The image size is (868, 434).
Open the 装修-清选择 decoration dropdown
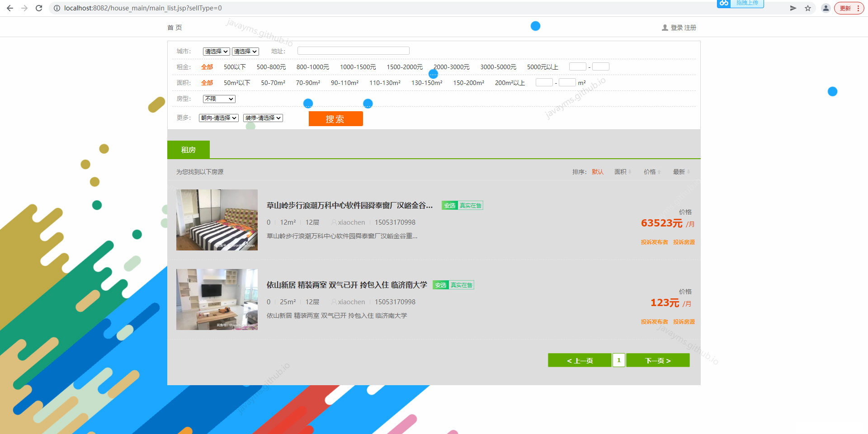[263, 118]
